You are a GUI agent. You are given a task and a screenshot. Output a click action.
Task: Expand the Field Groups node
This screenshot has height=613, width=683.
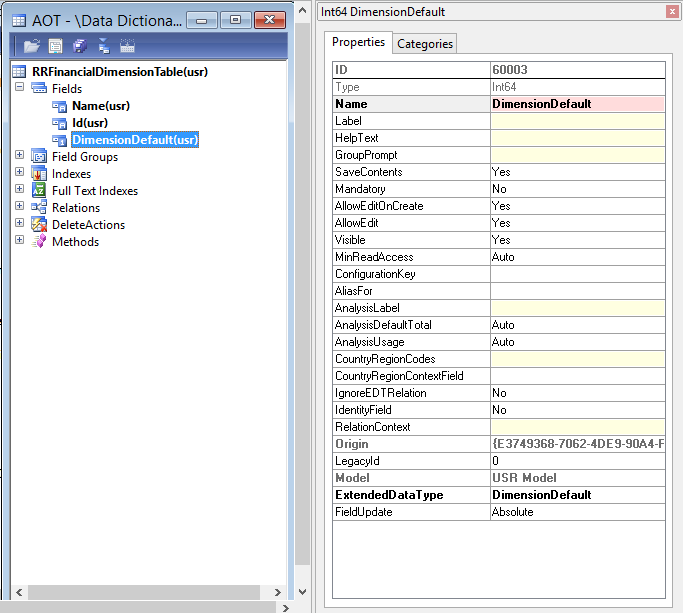(19, 155)
